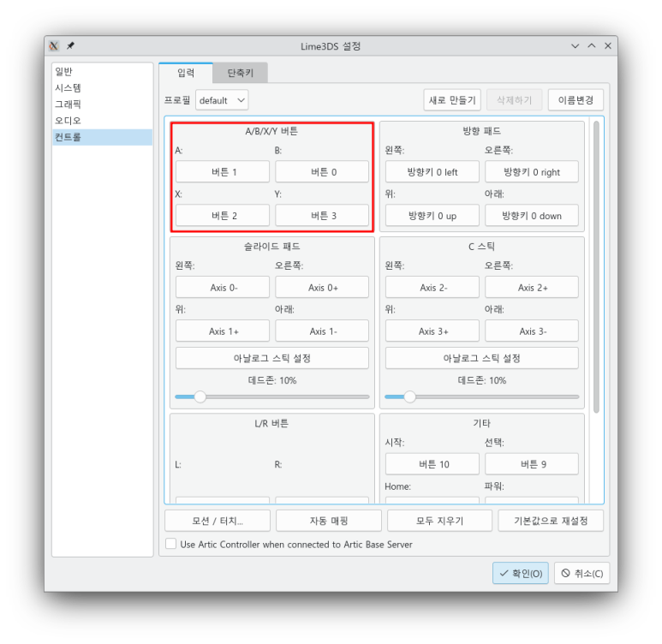Click the Axis 3- mapping button

pos(532,331)
